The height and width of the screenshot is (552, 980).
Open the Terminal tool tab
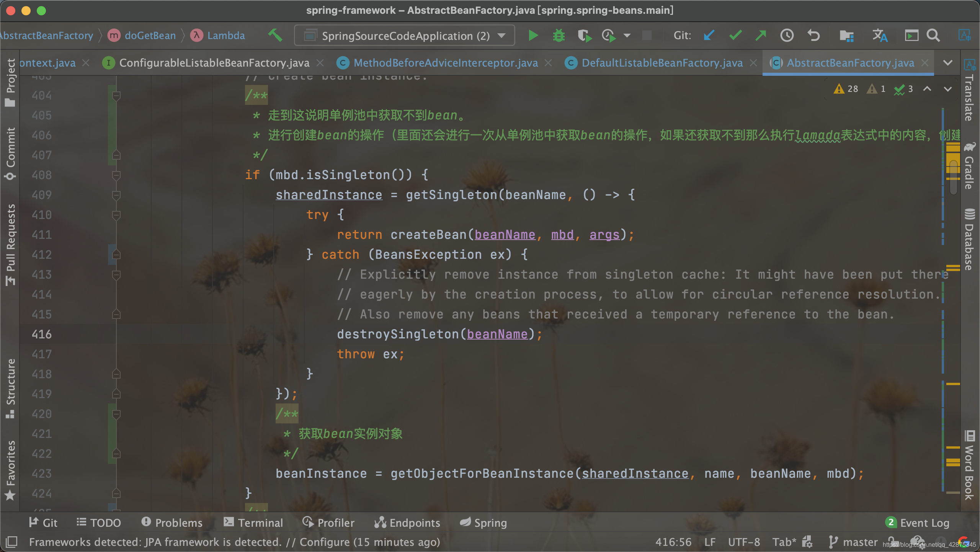[x=253, y=523]
